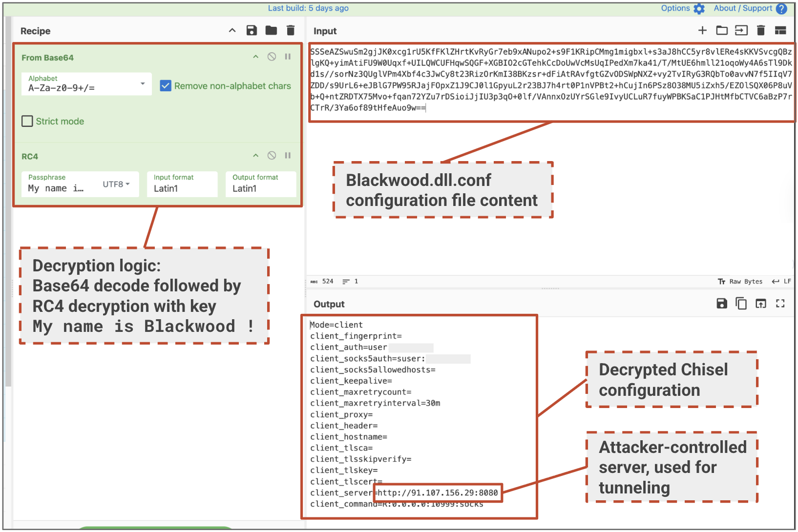Click client_socks5allowedhosts= output line
The width and height of the screenshot is (798, 532).
pyautogui.click(x=373, y=370)
